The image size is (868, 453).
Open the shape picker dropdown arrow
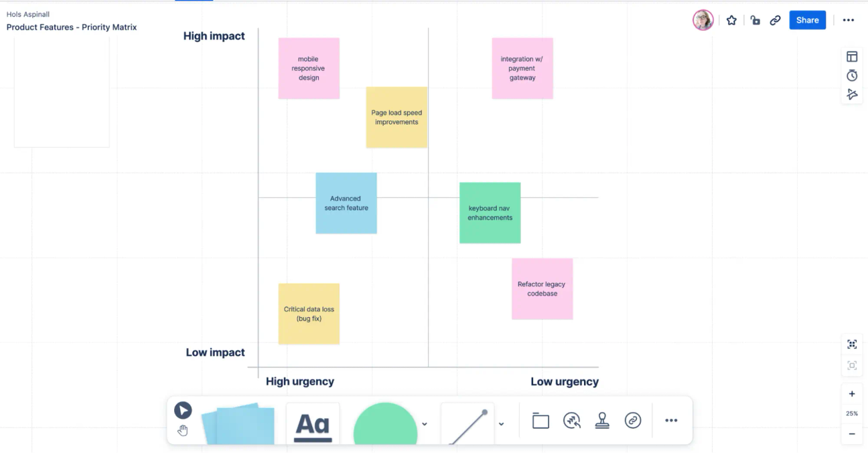(x=424, y=424)
